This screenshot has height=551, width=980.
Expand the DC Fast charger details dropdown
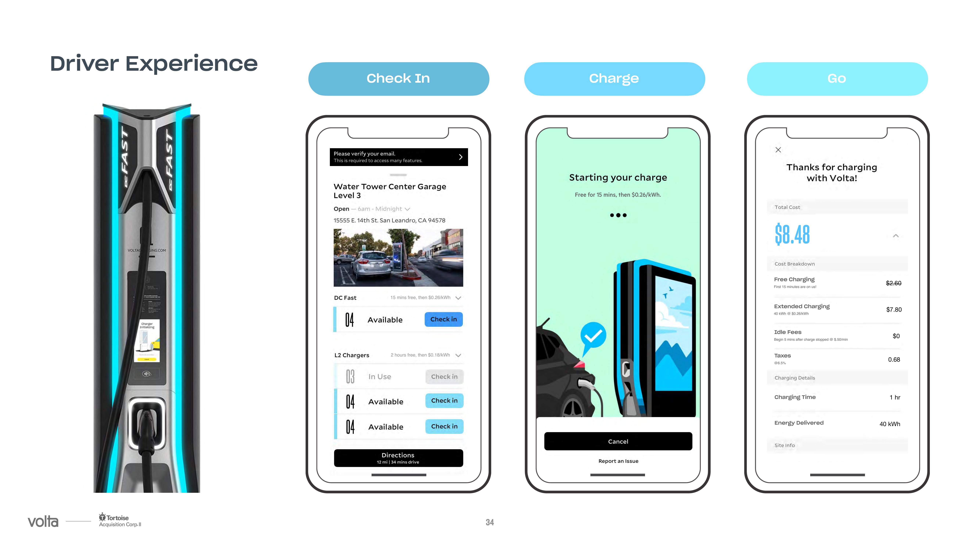(x=460, y=297)
